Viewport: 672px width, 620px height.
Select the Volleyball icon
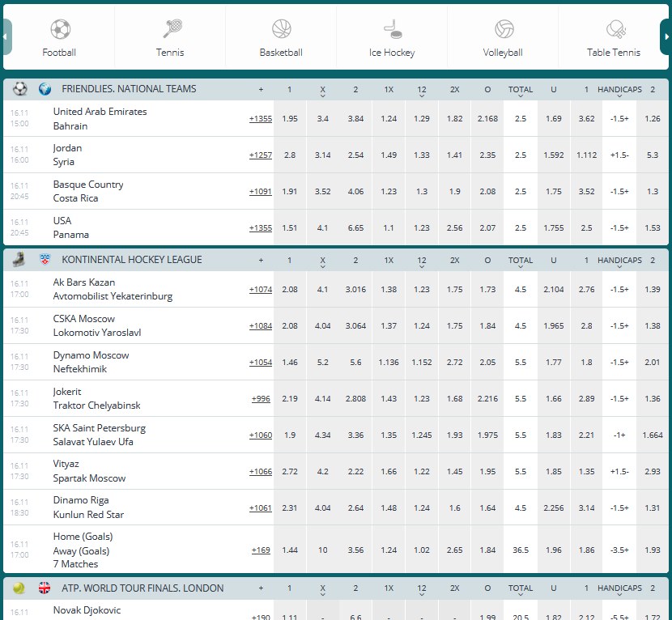tap(504, 28)
